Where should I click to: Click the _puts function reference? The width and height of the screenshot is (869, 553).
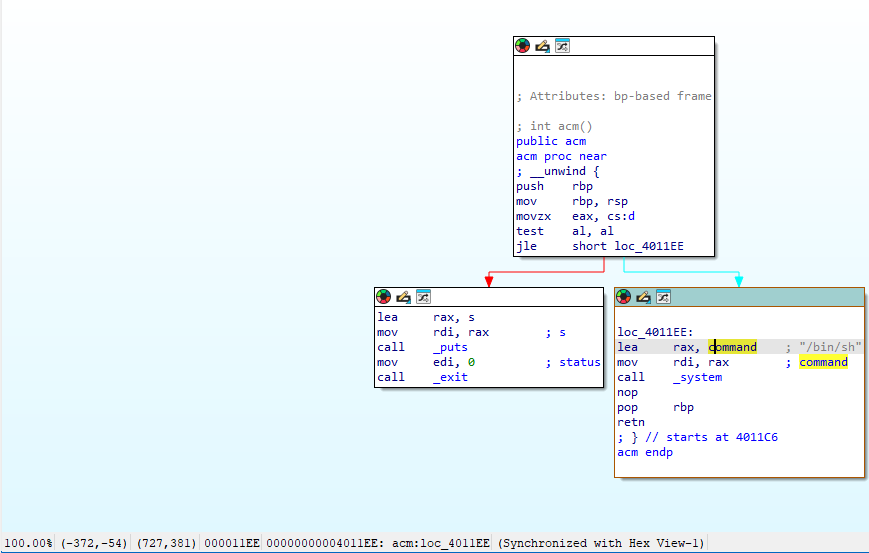click(450, 347)
